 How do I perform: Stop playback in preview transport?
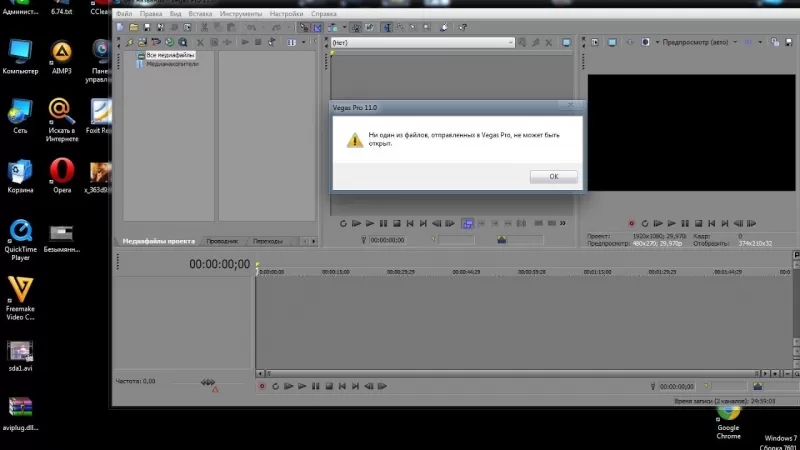(698, 223)
